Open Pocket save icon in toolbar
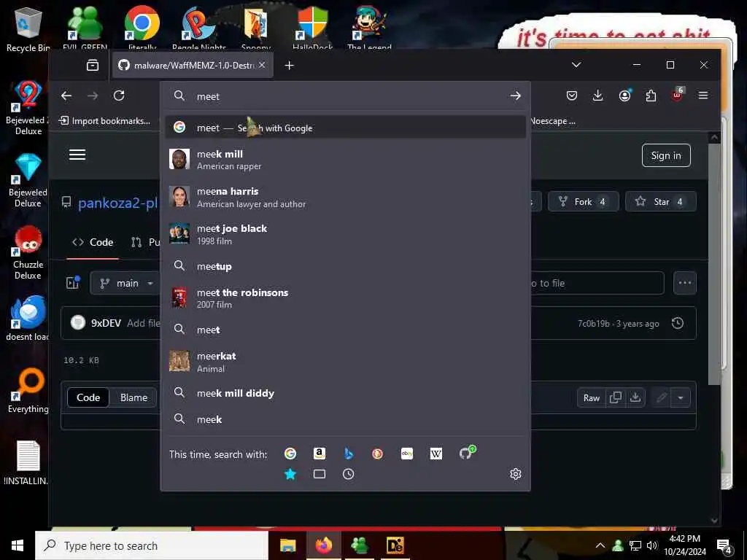 [x=572, y=96]
